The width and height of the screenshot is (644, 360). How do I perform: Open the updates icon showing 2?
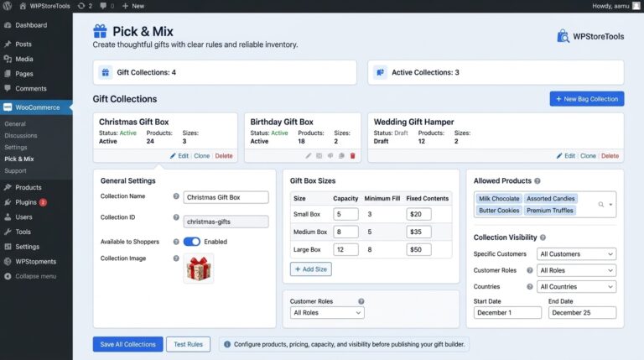[85, 6]
